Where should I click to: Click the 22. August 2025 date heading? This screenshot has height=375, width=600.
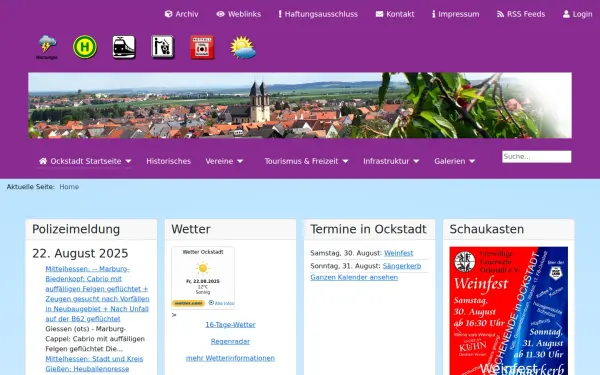[x=80, y=253]
